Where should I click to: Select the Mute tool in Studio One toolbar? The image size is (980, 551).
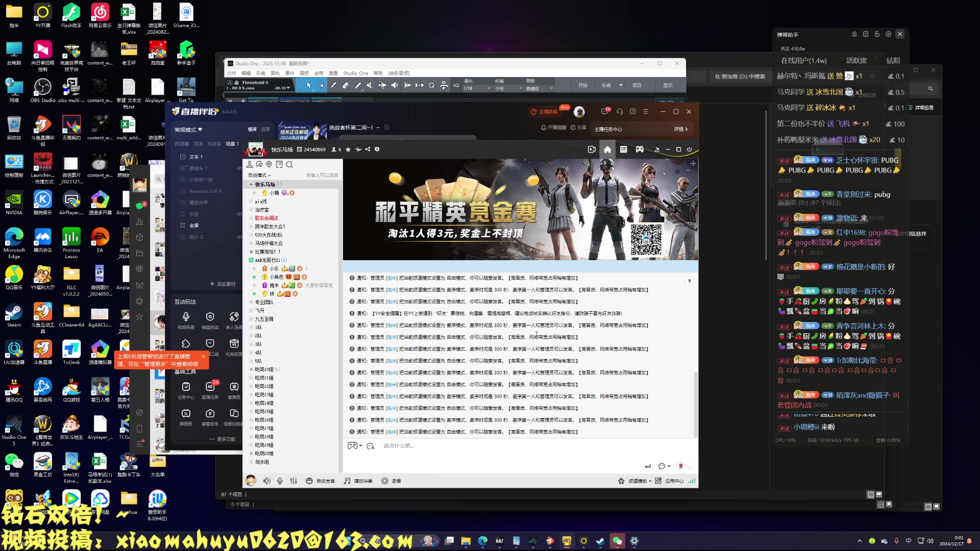(x=370, y=85)
